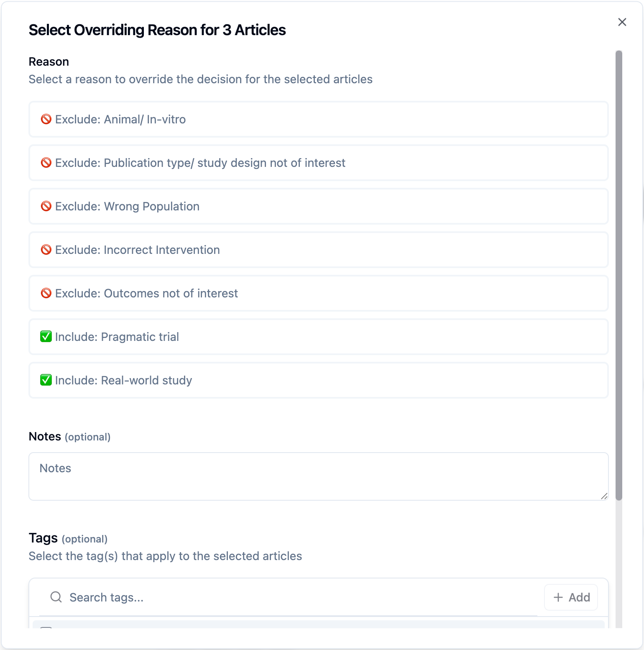The width and height of the screenshot is (644, 650).
Task: Choose Exclude: Publication type/ study design reason
Action: pos(318,163)
